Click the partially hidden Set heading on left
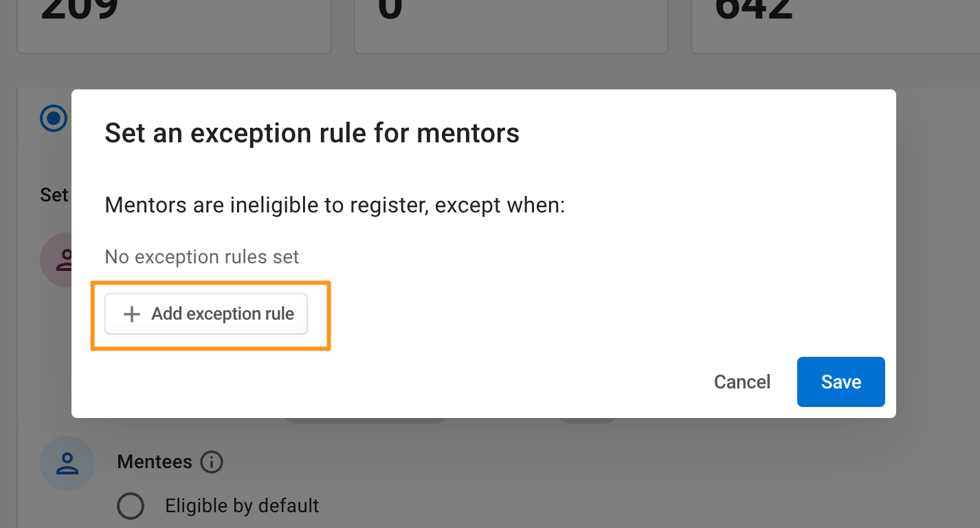 click(55, 195)
